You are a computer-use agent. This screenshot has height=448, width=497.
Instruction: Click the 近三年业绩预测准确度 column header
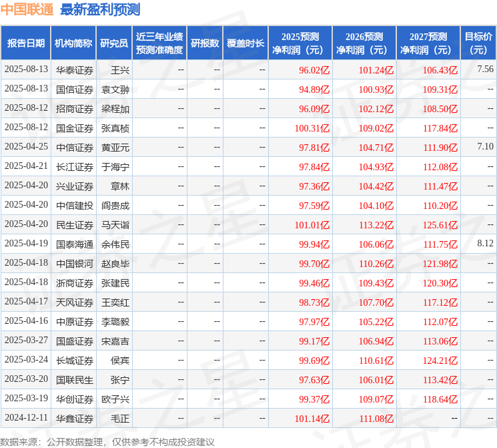coord(159,43)
